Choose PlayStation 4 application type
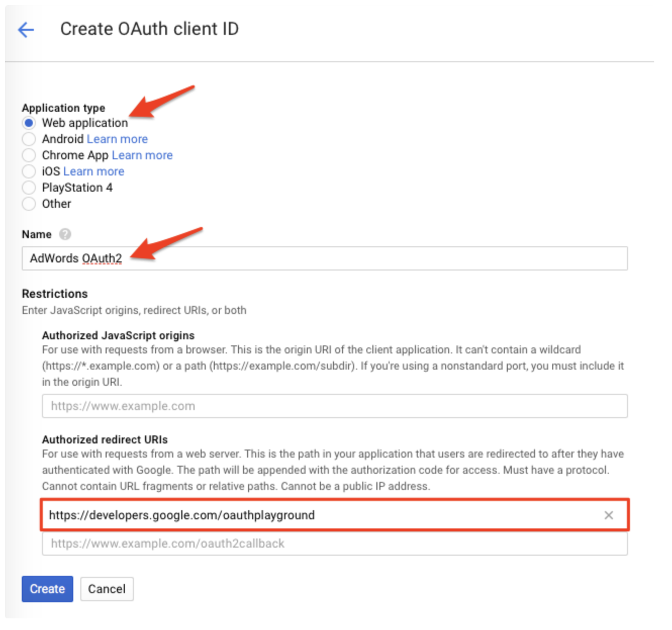Viewport: 672px width, 630px height. click(29, 188)
